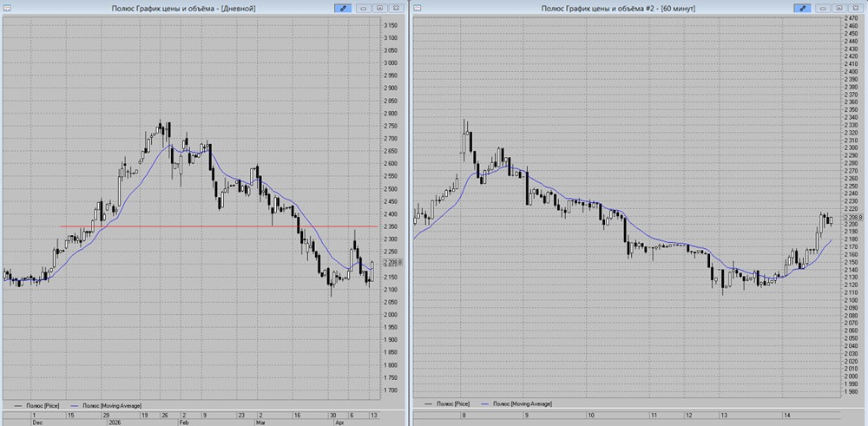Click the Mar month label on the daily time axis
The height and width of the screenshot is (426, 868).
pyautogui.click(x=260, y=422)
